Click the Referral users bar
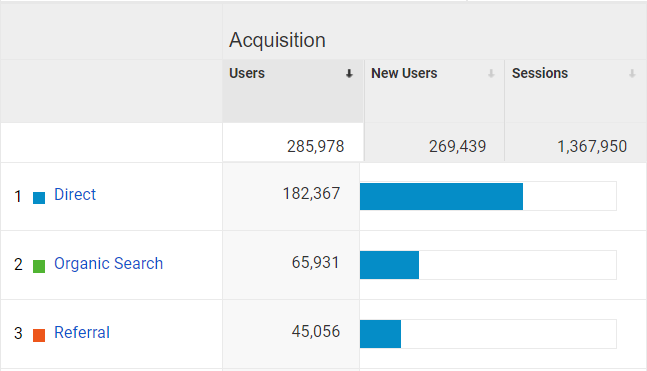This screenshot has height=371, width=647. (380, 334)
